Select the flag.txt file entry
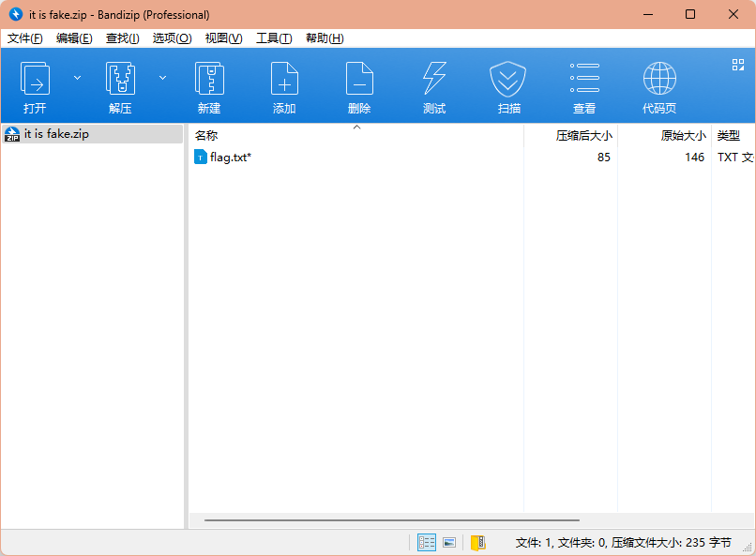The width and height of the screenshot is (756, 556). pos(230,158)
